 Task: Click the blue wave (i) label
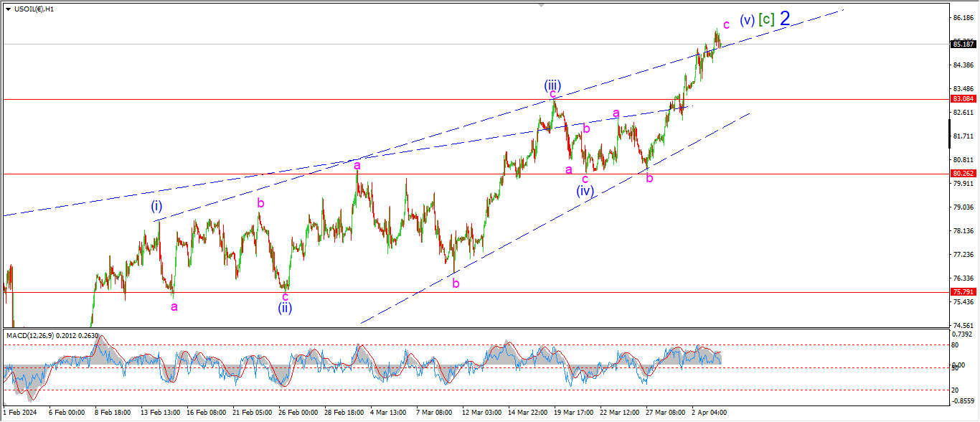click(x=156, y=207)
